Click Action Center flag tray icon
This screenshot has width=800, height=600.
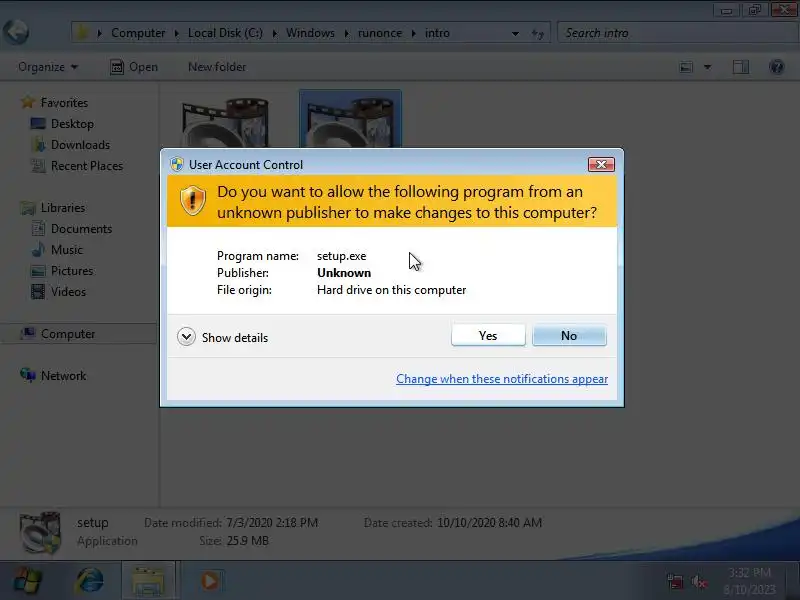coord(675,581)
